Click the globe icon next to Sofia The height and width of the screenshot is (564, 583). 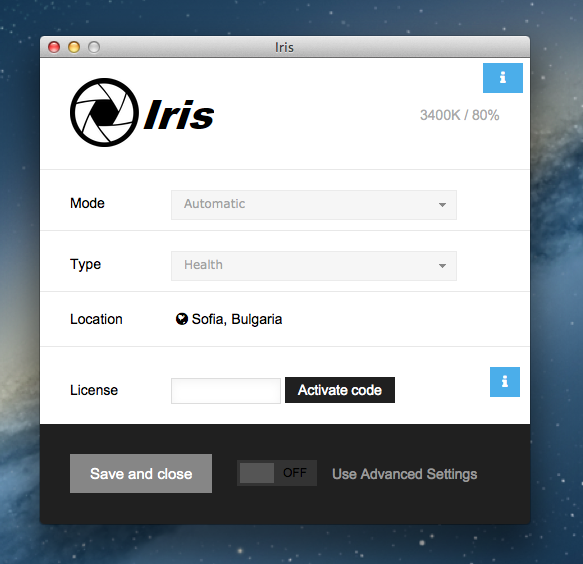click(182, 319)
